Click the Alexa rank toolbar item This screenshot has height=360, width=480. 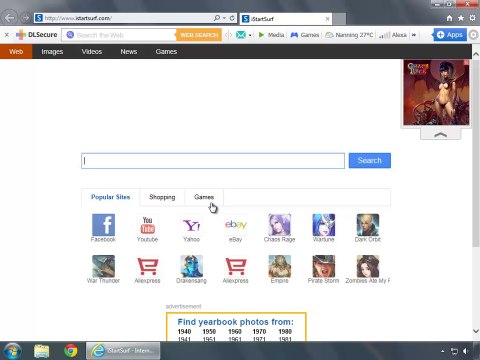pyautogui.click(x=393, y=35)
